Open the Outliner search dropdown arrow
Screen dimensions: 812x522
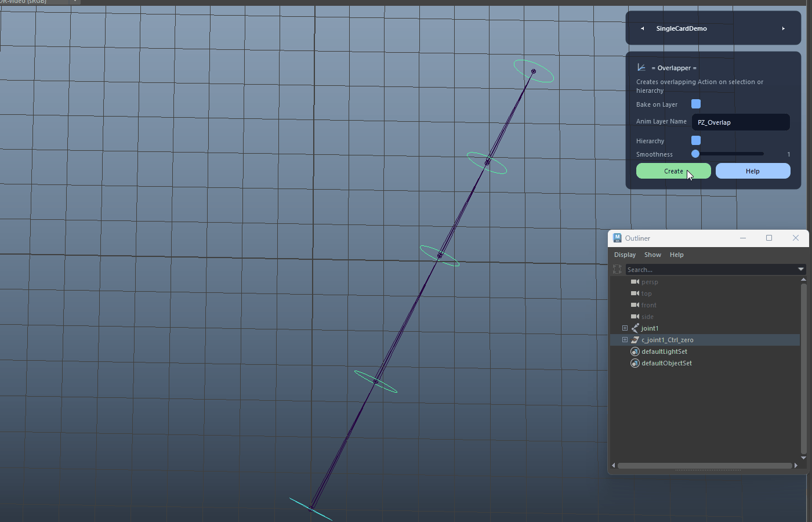coord(801,269)
